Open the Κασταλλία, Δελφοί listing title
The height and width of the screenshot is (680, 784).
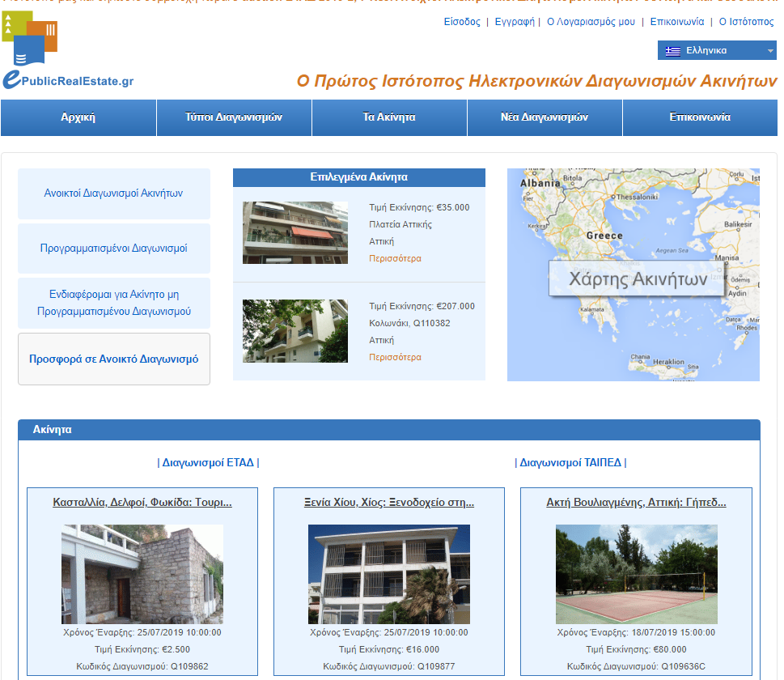click(x=142, y=503)
